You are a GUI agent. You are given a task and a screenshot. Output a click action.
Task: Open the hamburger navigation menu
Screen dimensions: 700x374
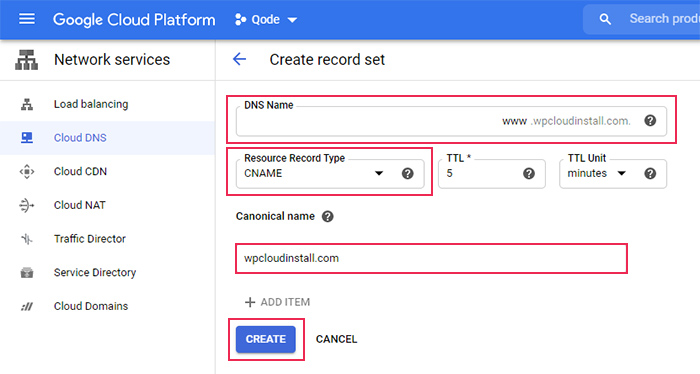pos(27,19)
